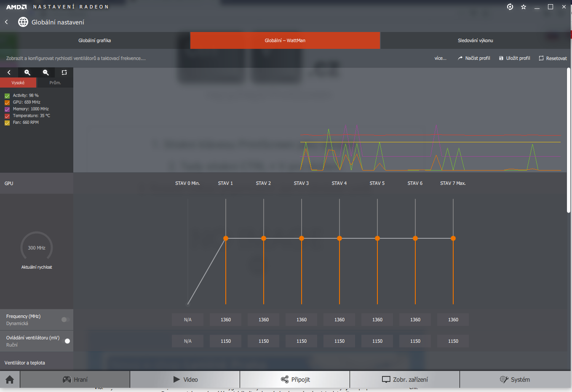Click the STAV 5 slider handle
The image size is (572, 392).
coord(377,238)
